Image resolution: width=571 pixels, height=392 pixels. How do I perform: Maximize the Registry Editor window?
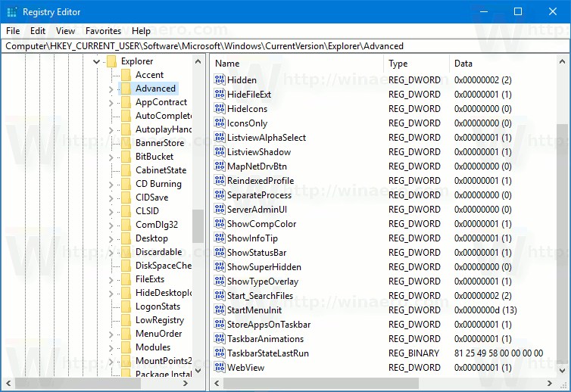point(518,11)
